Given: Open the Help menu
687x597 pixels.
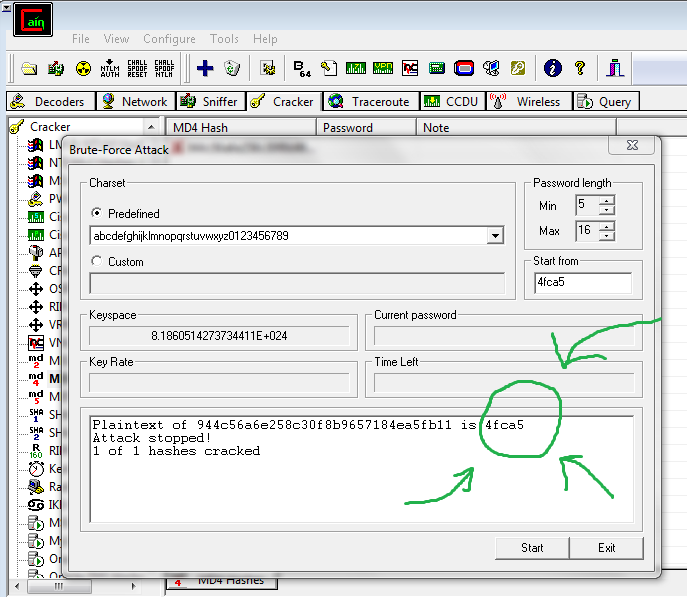Looking at the screenshot, I should click(265, 39).
